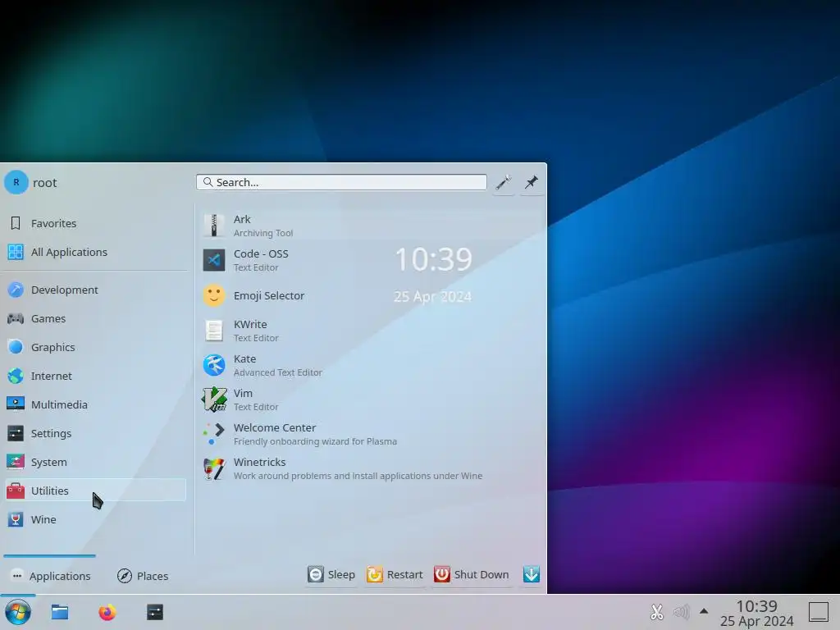Viewport: 840px width, 630px height.
Task: Expand hidden system tray icons
Action: click(x=704, y=611)
